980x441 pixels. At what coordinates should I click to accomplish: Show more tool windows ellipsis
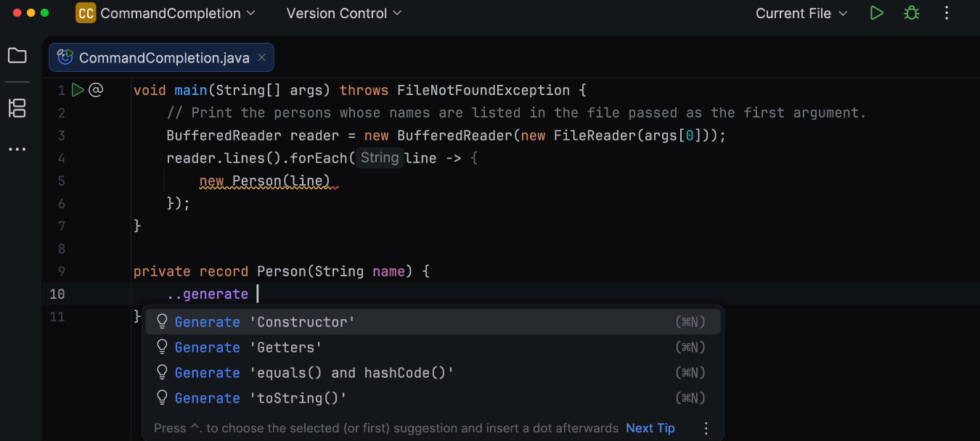[17, 149]
